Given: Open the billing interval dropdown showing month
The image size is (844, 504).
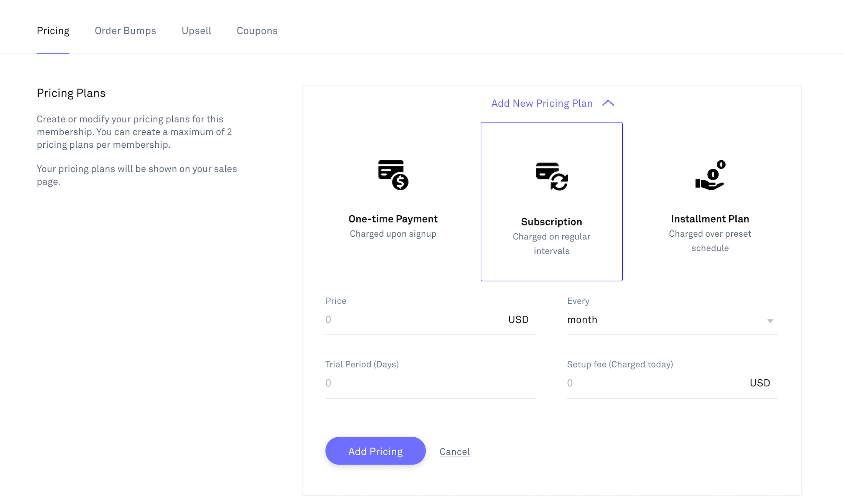Looking at the screenshot, I should 671,320.
